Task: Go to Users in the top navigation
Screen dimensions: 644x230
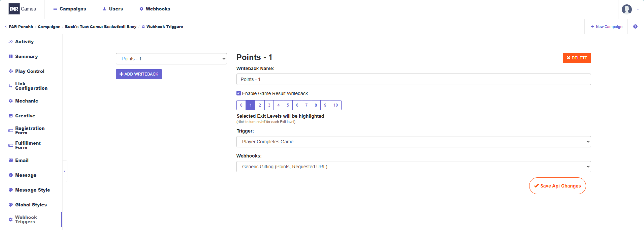Action: pyautogui.click(x=112, y=9)
